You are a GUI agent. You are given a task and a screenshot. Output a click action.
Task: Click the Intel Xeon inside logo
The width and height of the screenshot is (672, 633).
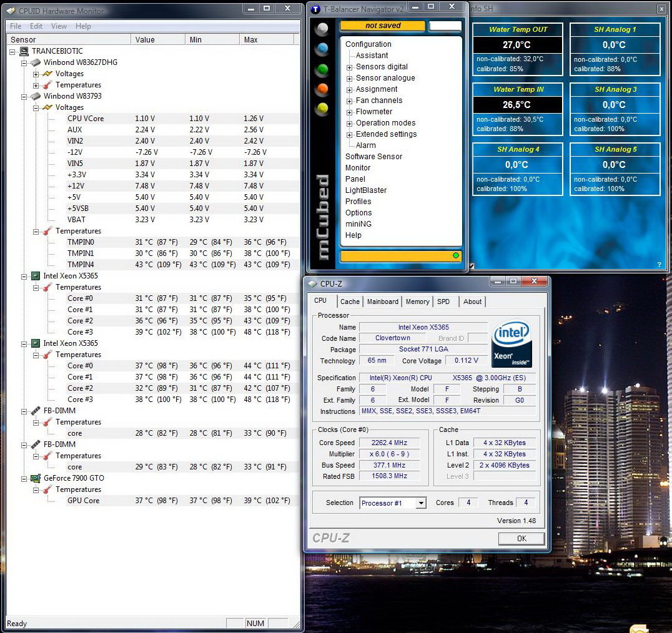coord(511,343)
